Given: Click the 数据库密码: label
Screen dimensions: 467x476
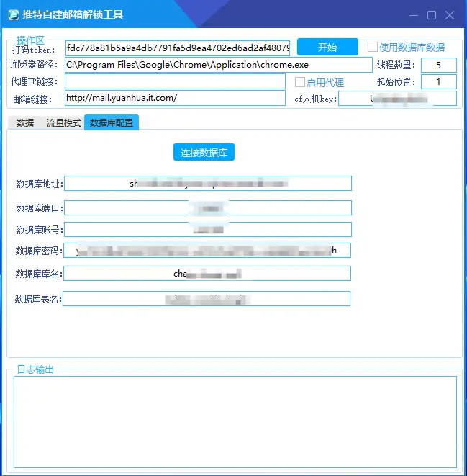Looking at the screenshot, I should [x=39, y=251].
